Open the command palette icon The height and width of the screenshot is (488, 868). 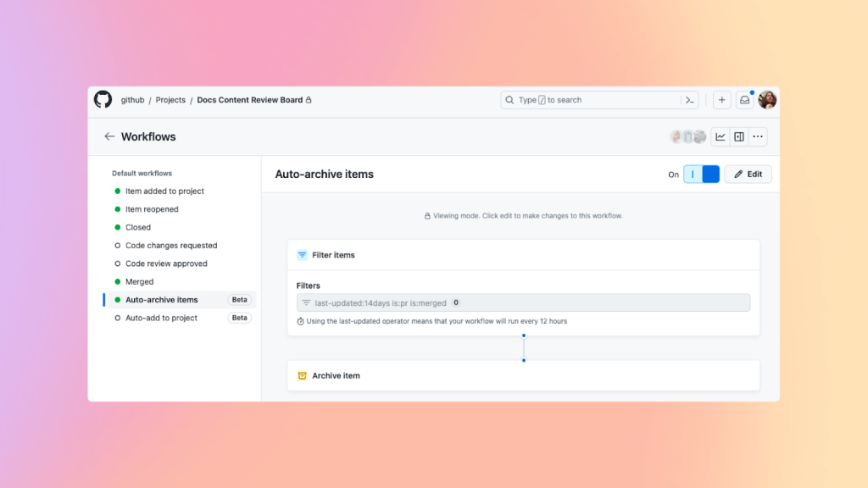point(690,100)
